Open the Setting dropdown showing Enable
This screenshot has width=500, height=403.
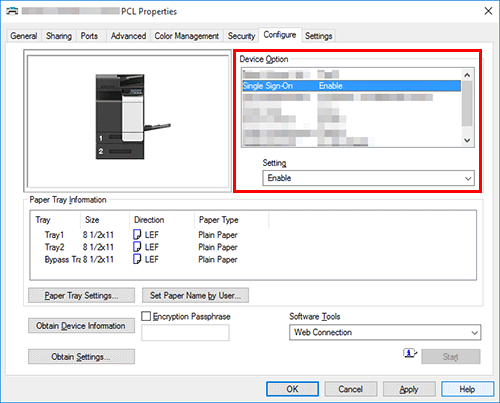point(368,178)
